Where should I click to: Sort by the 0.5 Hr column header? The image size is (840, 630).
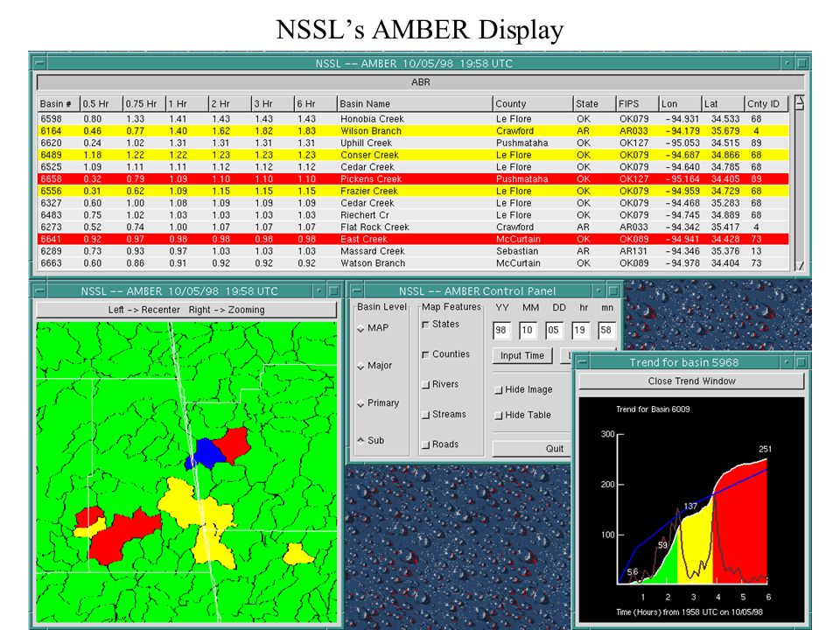coord(101,104)
